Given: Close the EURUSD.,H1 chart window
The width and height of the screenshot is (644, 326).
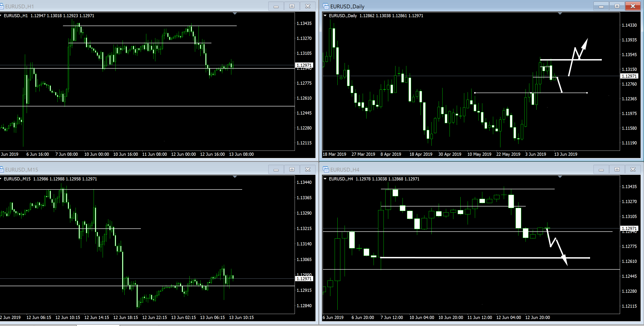Looking at the screenshot, I should pyautogui.click(x=308, y=6).
